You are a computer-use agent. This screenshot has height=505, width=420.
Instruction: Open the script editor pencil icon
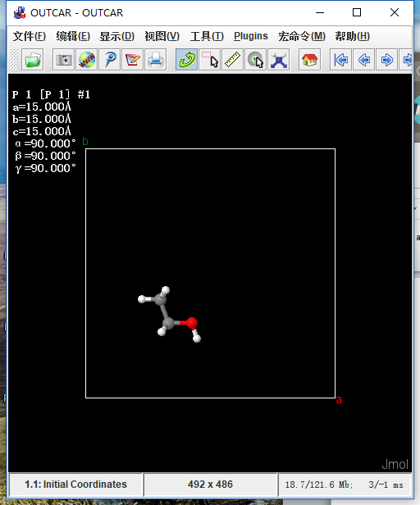point(132,60)
